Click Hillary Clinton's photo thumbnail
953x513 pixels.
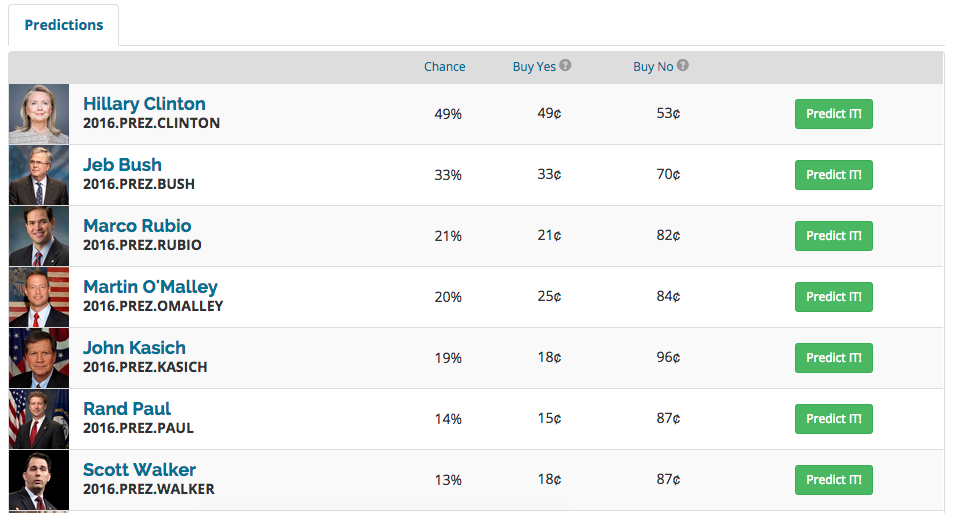click(39, 114)
